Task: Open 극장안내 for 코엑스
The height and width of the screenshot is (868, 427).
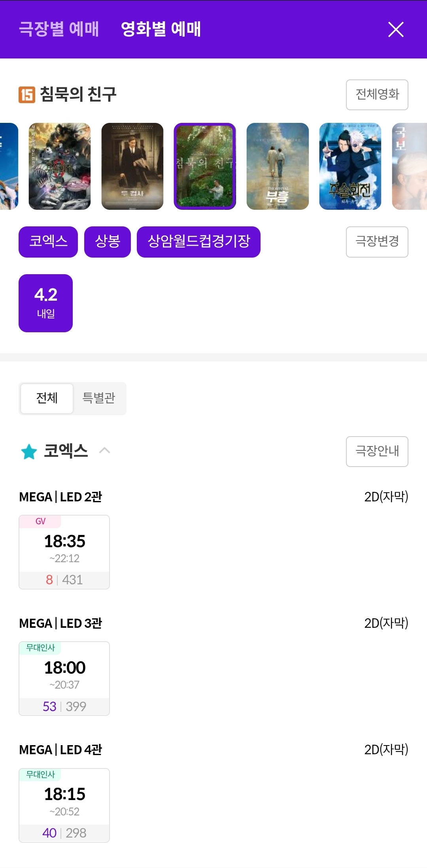Action: click(377, 452)
